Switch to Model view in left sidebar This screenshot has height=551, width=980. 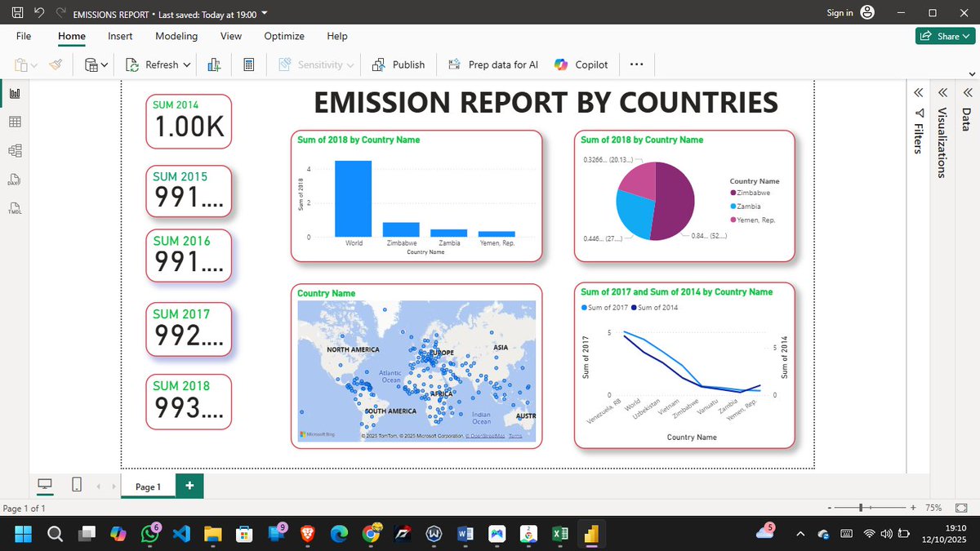pyautogui.click(x=15, y=150)
